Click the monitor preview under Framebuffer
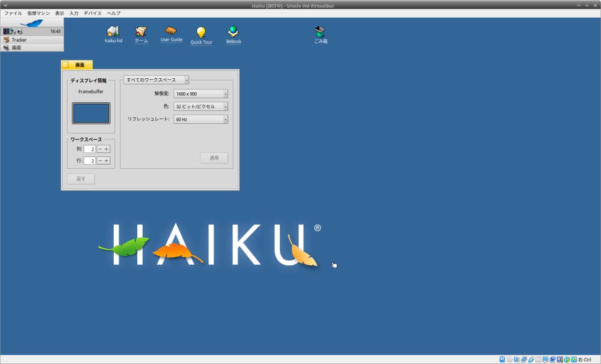Viewport: 601px width, 364px height. pos(91,113)
